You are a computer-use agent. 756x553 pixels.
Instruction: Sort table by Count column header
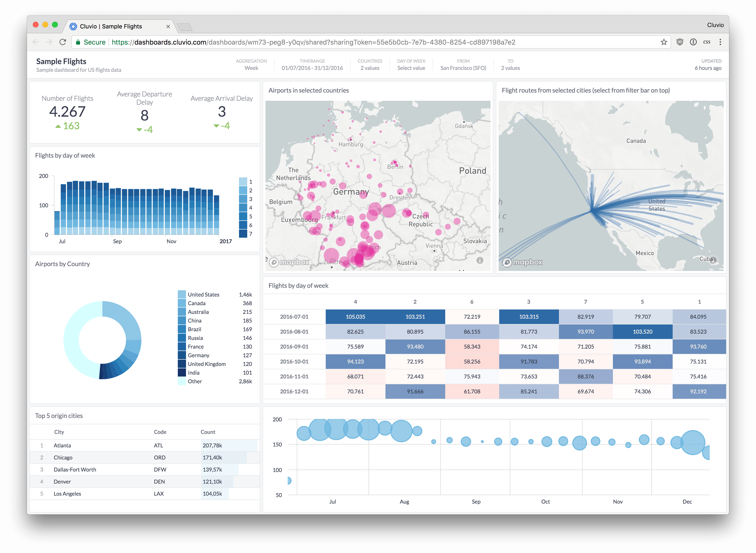click(x=208, y=432)
